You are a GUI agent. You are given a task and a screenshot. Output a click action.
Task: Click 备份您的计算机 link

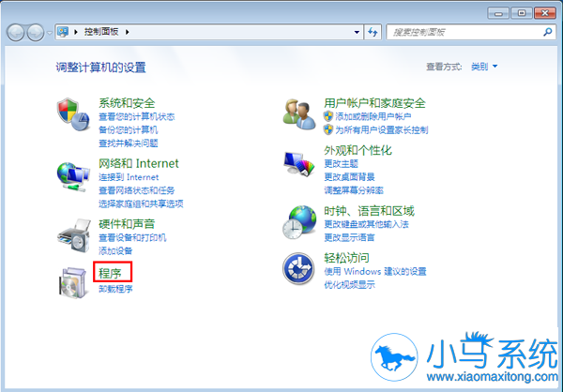tap(129, 130)
